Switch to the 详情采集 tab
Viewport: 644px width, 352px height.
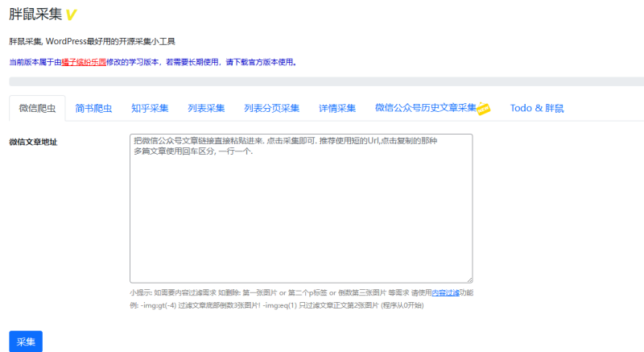[x=337, y=109]
